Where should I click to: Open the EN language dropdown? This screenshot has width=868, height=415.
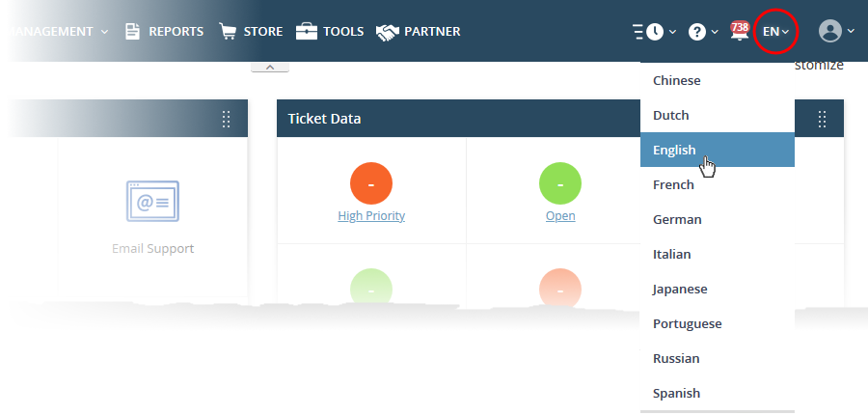tap(775, 32)
